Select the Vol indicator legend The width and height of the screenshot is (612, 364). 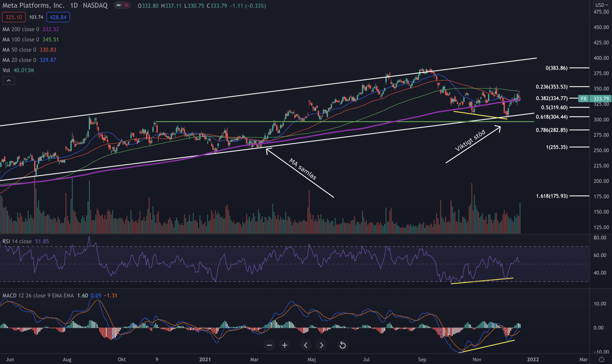pos(6,70)
